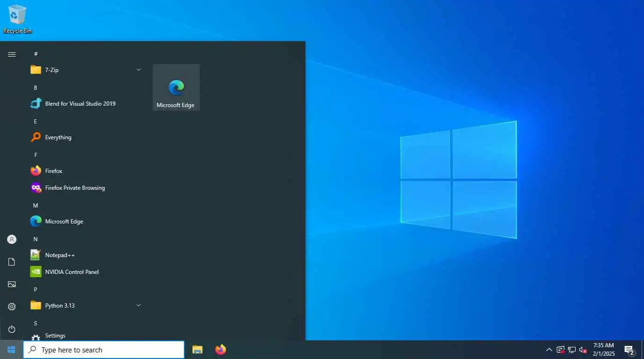This screenshot has height=359, width=644.
Task: Click the 'P' letter heading
Action: (x=36, y=290)
